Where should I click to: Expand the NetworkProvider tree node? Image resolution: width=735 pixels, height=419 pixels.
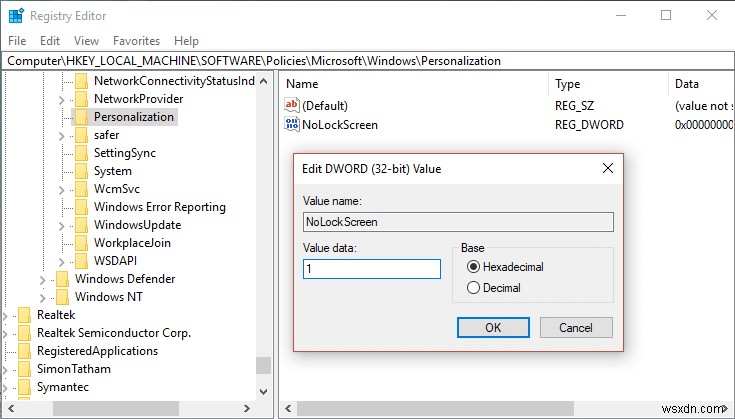62,99
